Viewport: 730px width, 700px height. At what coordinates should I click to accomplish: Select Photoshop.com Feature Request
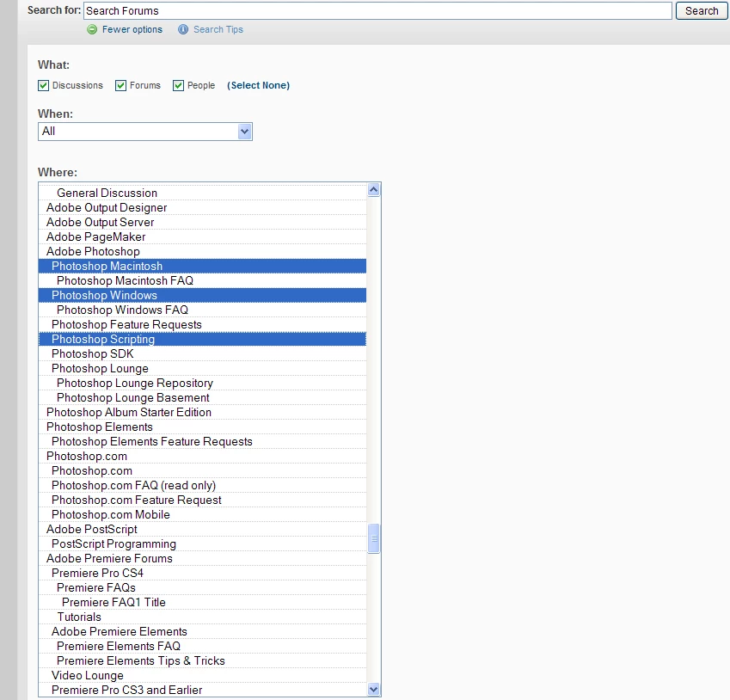click(203, 500)
